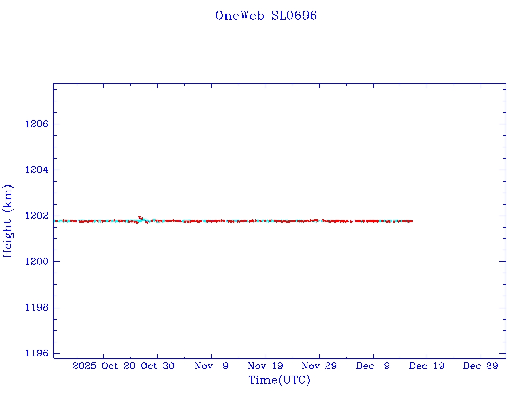Click the OneWeb SL0696 chart title
This screenshot has width=532, height=399.
(266, 16)
